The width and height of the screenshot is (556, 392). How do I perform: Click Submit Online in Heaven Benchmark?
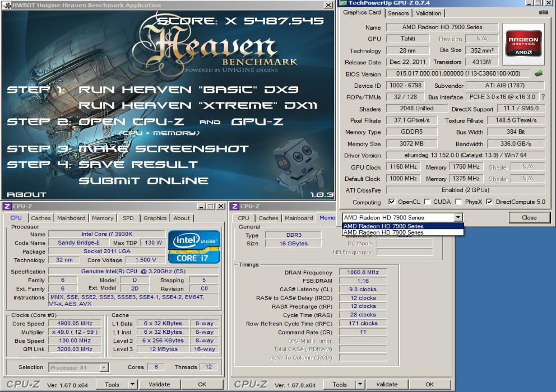(x=143, y=181)
